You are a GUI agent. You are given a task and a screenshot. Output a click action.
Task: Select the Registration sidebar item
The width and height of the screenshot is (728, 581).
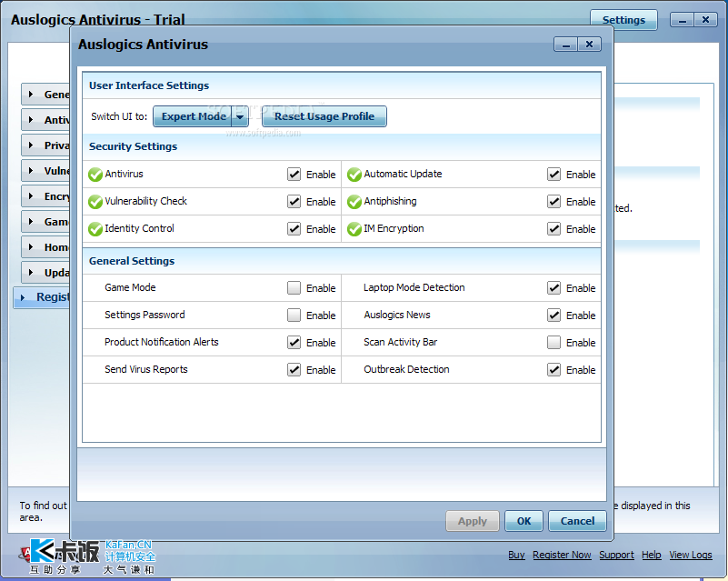42,297
